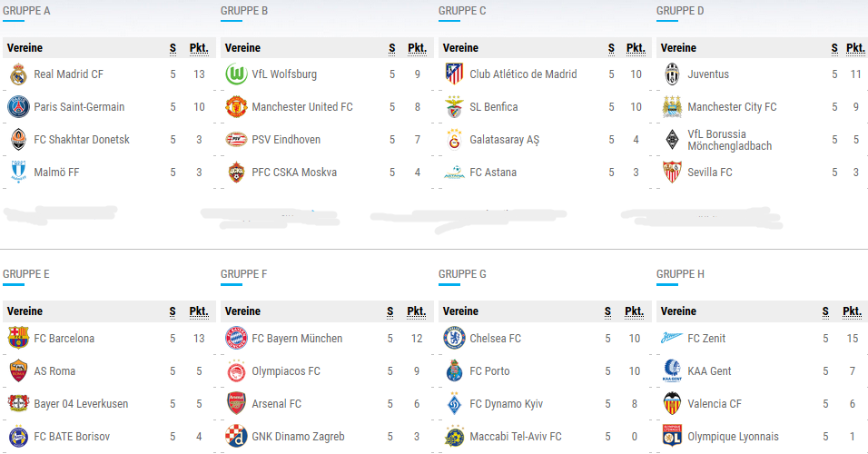The height and width of the screenshot is (454, 868).
Task: Click the Manchester United FC crest
Action: 236,107
